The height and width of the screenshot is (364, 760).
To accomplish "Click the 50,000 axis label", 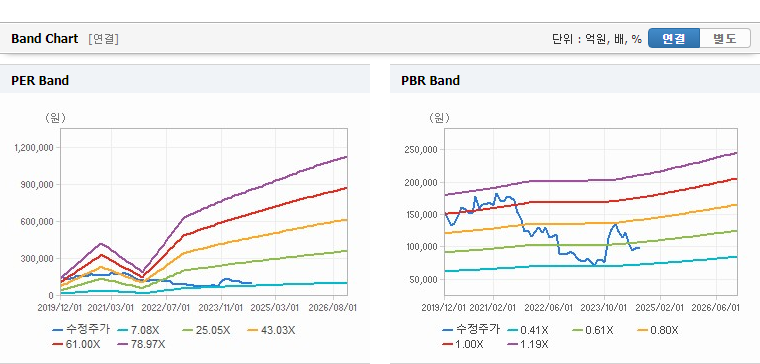I will click(423, 279).
